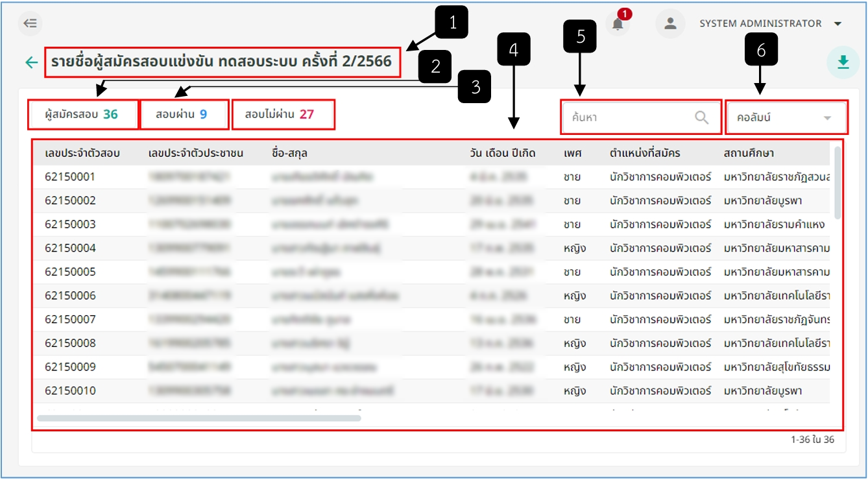Screen dimensions: 868x480
Task: Focus the ค้นหา search field
Action: (641, 117)
